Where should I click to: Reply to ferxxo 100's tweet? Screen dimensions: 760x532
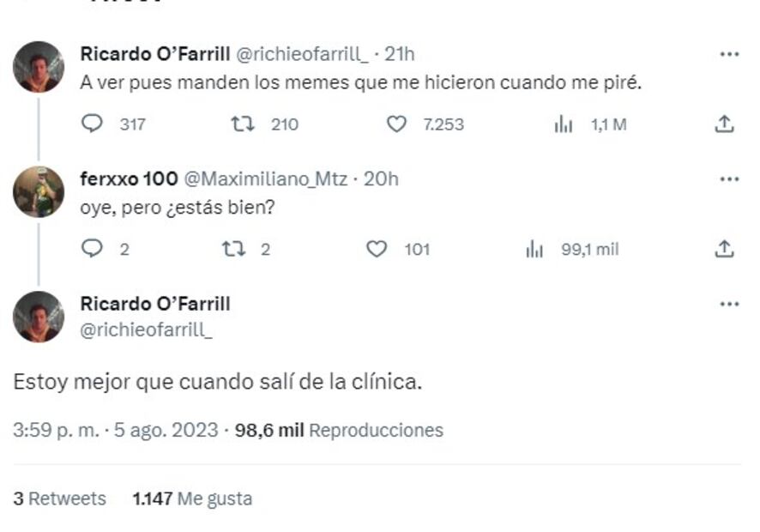tap(92, 249)
